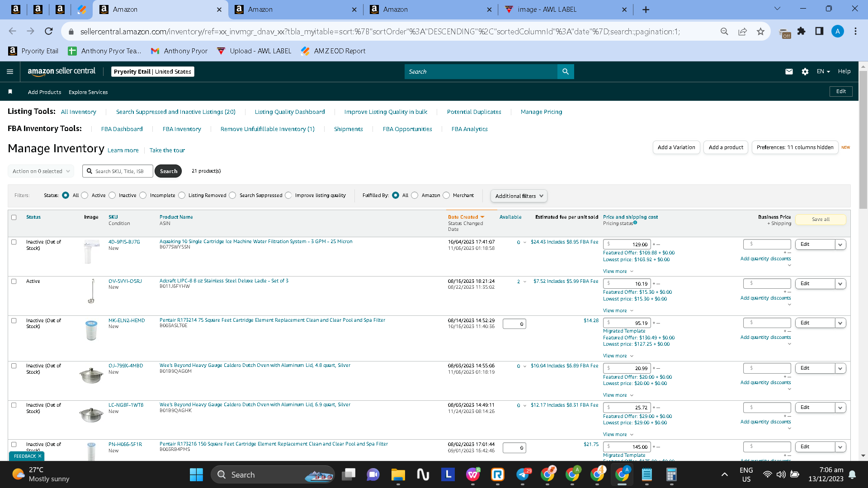Open the Action on 0 selected dropdown
868x488 pixels.
[41, 171]
